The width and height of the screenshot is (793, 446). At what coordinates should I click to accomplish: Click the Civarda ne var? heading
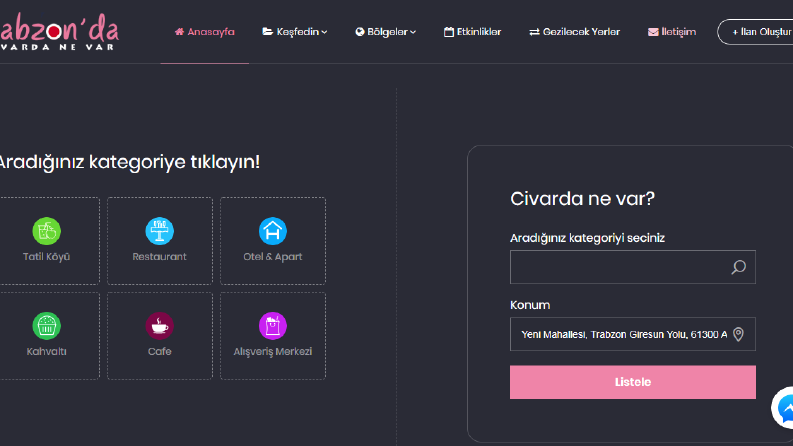582,199
